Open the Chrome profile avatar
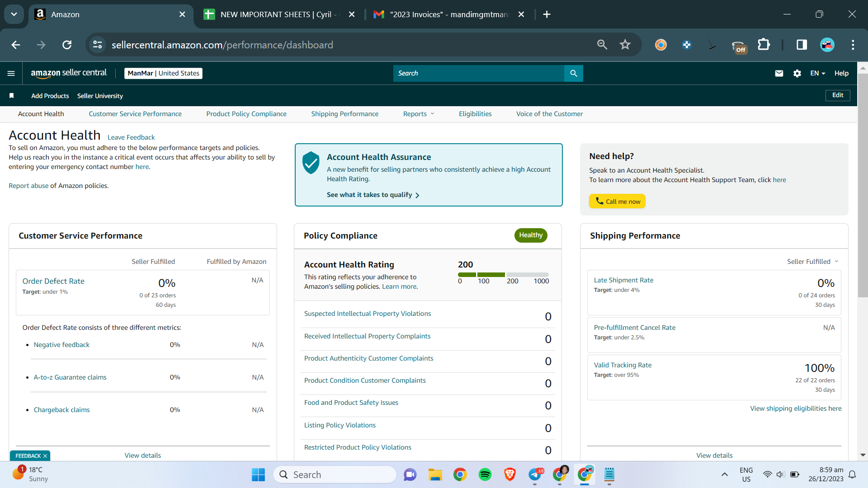This screenshot has height=488, width=868. click(827, 45)
